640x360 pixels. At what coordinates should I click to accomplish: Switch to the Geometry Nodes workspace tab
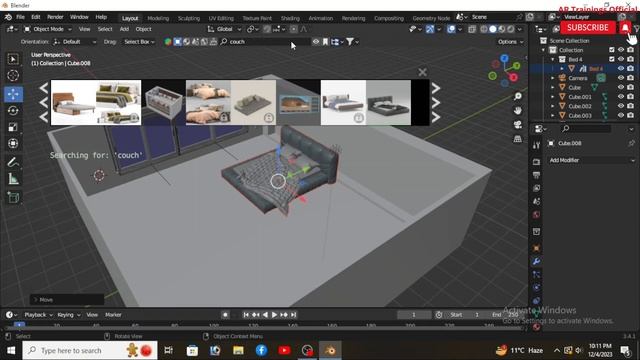[431, 18]
